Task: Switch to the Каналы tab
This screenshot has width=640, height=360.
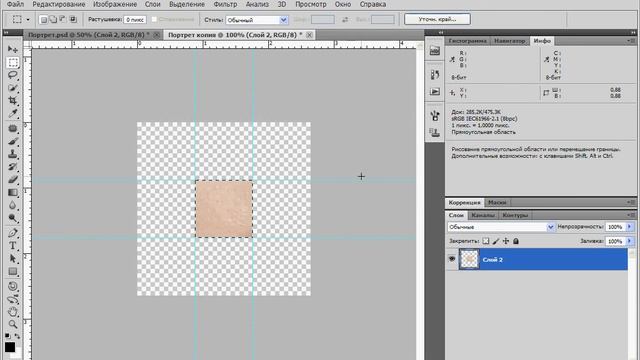Action: point(483,215)
